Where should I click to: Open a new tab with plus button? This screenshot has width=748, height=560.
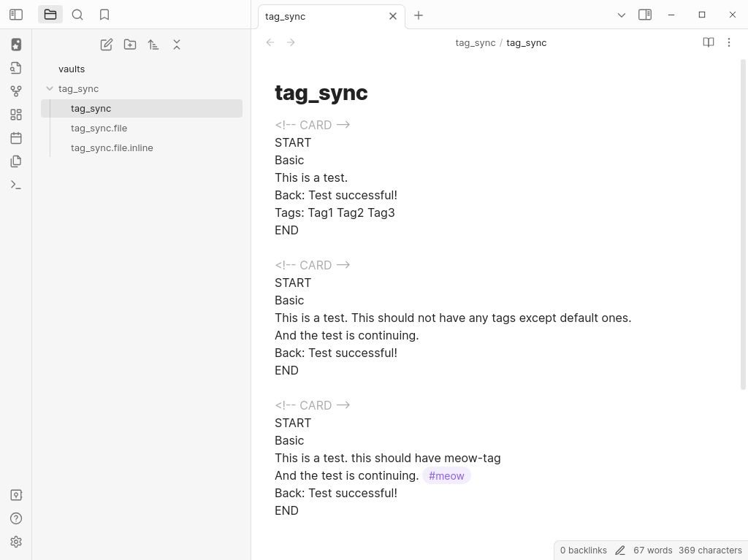coord(419,15)
